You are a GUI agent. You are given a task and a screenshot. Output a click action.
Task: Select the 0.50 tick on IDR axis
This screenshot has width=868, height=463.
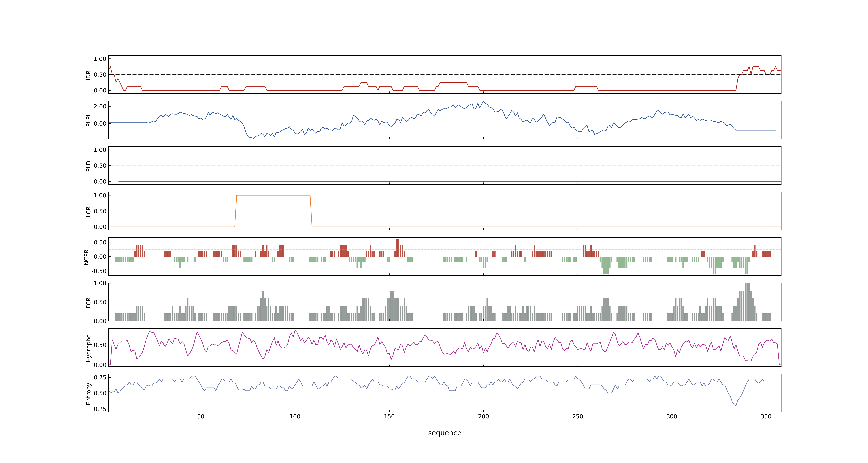[x=100, y=75]
